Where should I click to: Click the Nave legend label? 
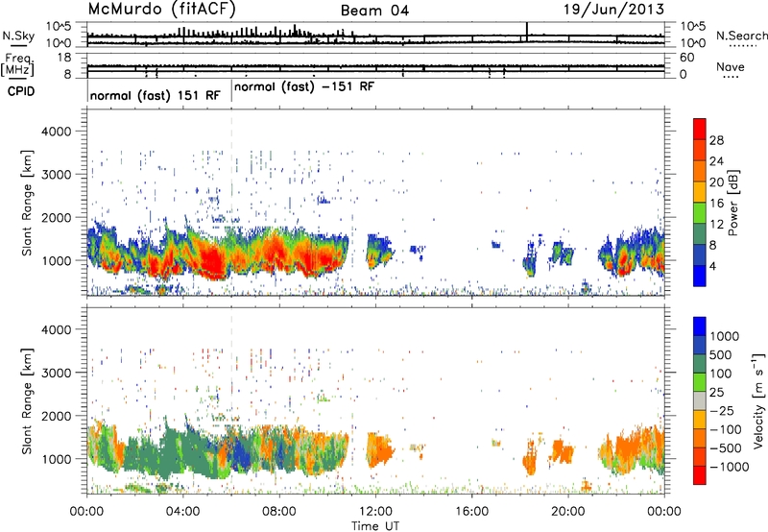(x=730, y=66)
